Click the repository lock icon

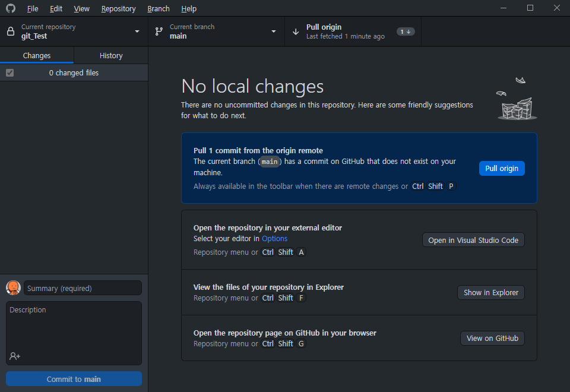(11, 31)
